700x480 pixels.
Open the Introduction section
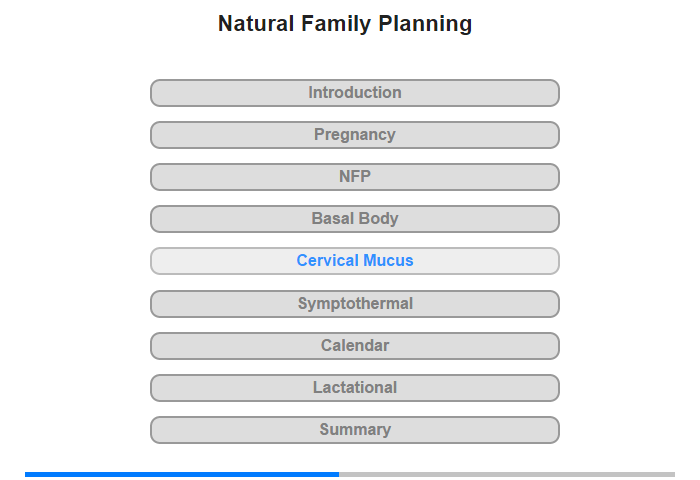pyautogui.click(x=354, y=93)
